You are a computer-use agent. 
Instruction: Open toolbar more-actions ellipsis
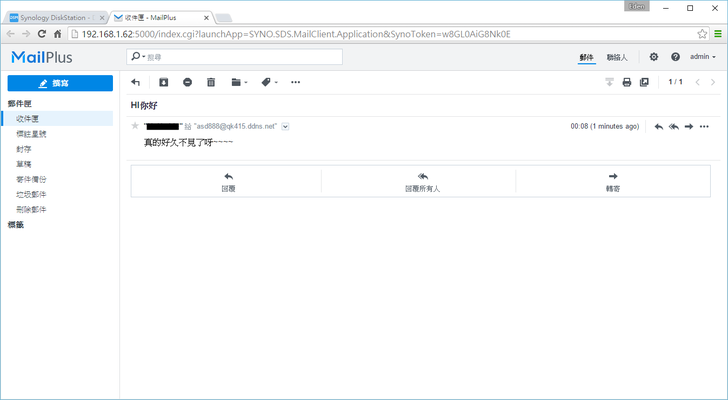[x=295, y=82]
